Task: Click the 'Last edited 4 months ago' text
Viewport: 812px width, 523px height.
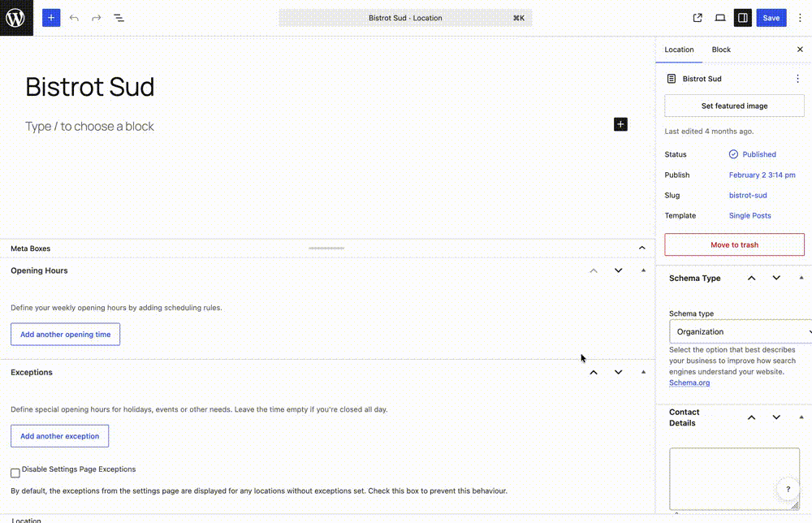Action: [x=709, y=132]
